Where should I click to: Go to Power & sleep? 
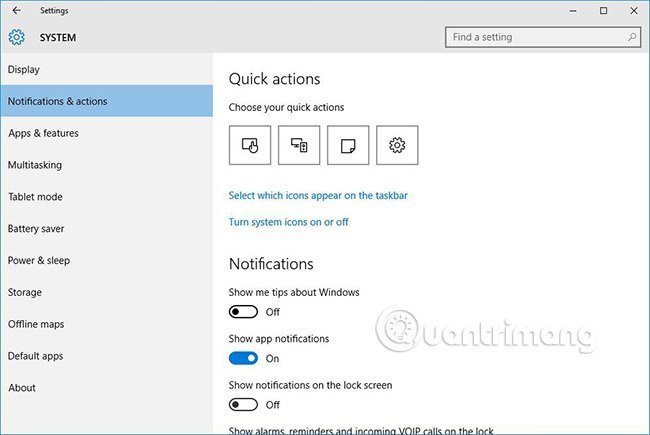pos(107,260)
